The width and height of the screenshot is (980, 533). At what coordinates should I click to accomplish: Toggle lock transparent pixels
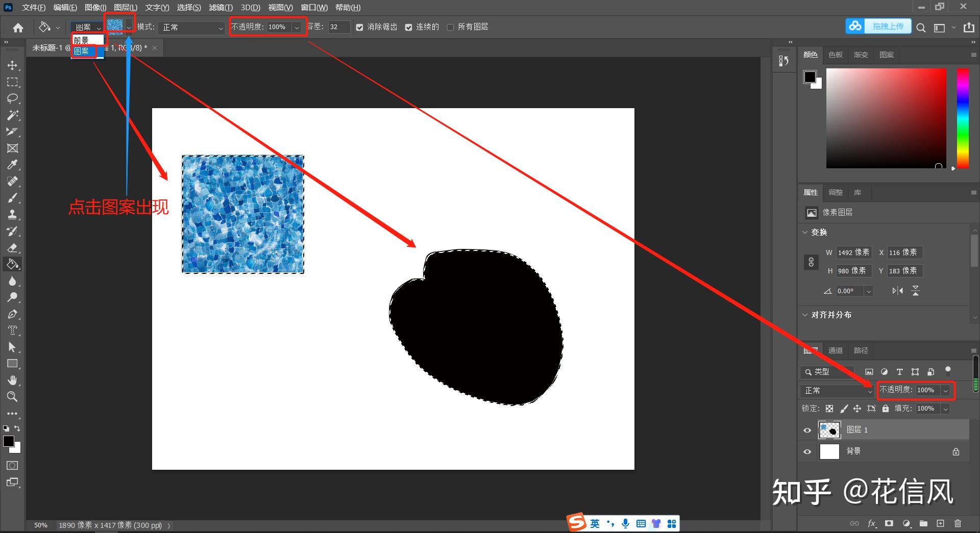[829, 409]
